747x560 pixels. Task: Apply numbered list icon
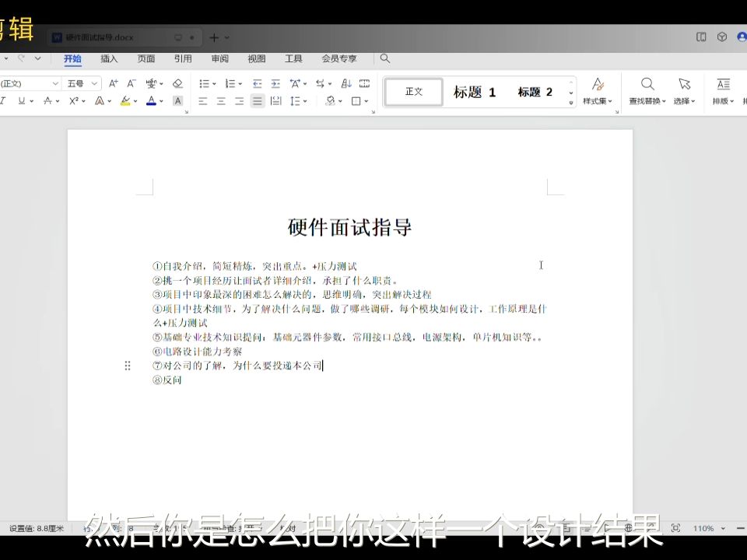(230, 84)
